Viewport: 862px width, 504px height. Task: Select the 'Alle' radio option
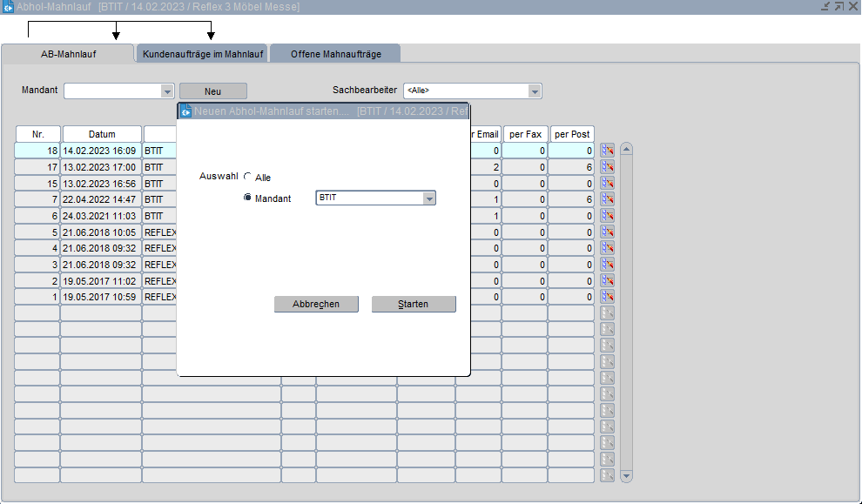247,177
